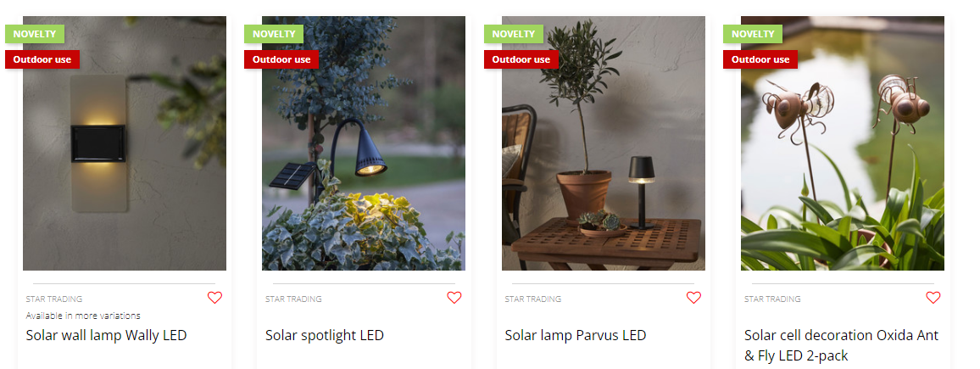Heart the Oxida Ant & Fly decoration
The height and width of the screenshot is (369, 980).
click(x=933, y=298)
